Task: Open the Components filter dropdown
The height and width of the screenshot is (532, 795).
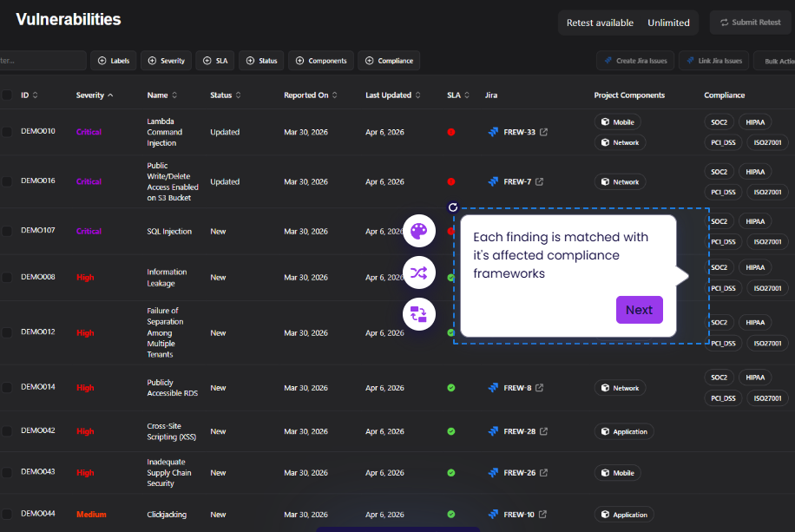Action: 320,61
